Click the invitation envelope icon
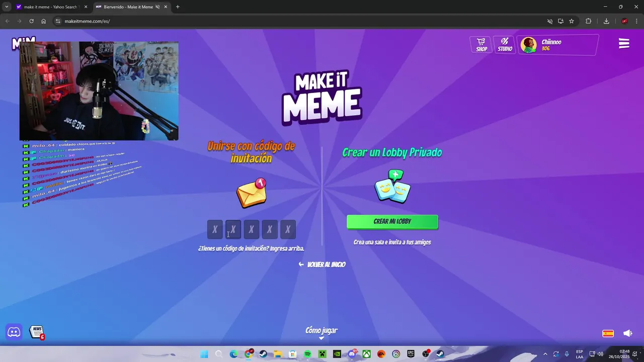This screenshot has width=644, height=362. click(x=252, y=193)
